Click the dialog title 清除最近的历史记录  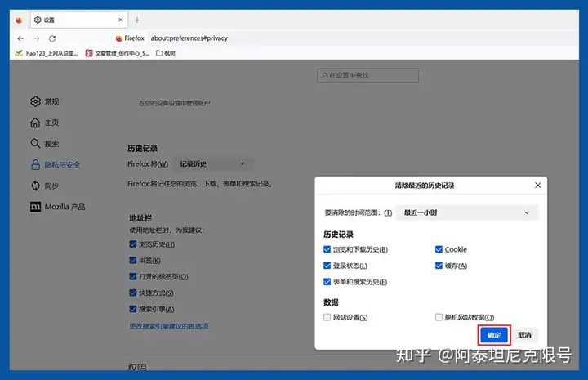coord(425,186)
